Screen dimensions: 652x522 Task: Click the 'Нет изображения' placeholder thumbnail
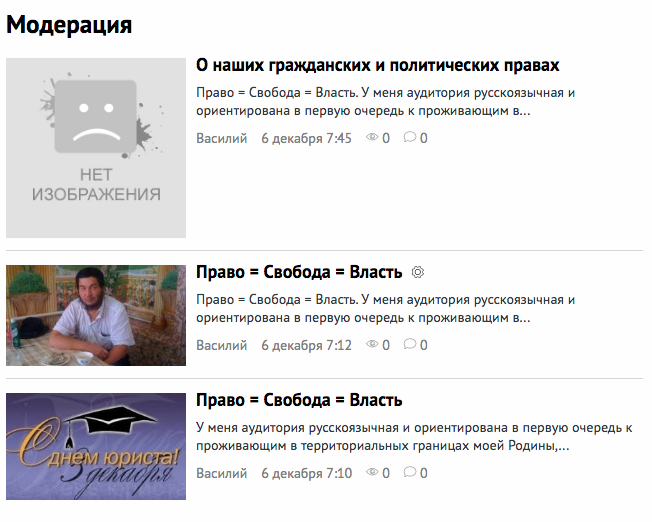coord(96,148)
